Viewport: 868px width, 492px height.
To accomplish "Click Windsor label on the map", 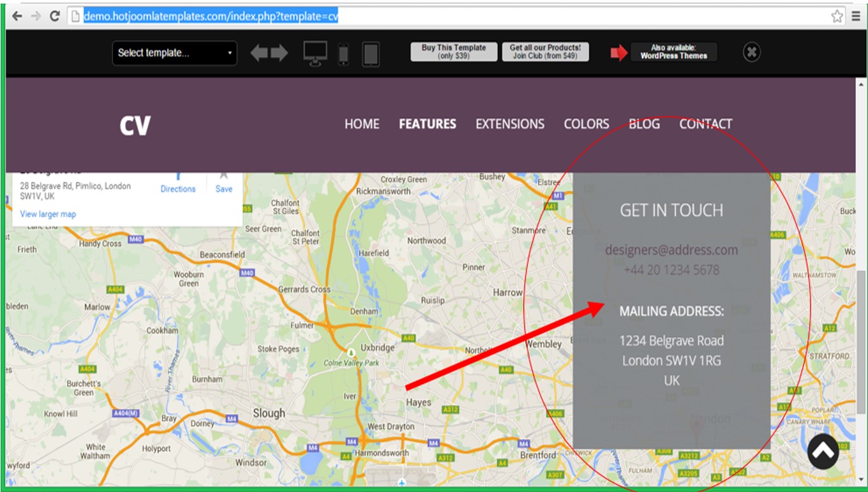I will pyautogui.click(x=251, y=463).
